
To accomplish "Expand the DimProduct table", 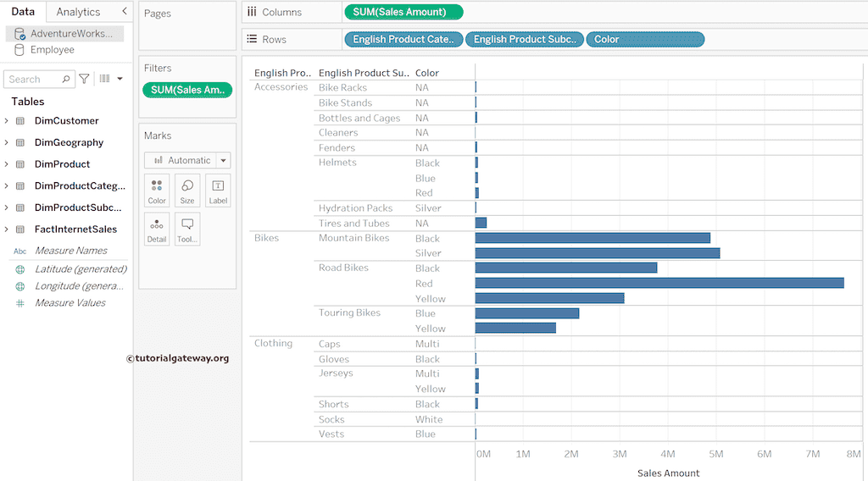I will point(7,164).
